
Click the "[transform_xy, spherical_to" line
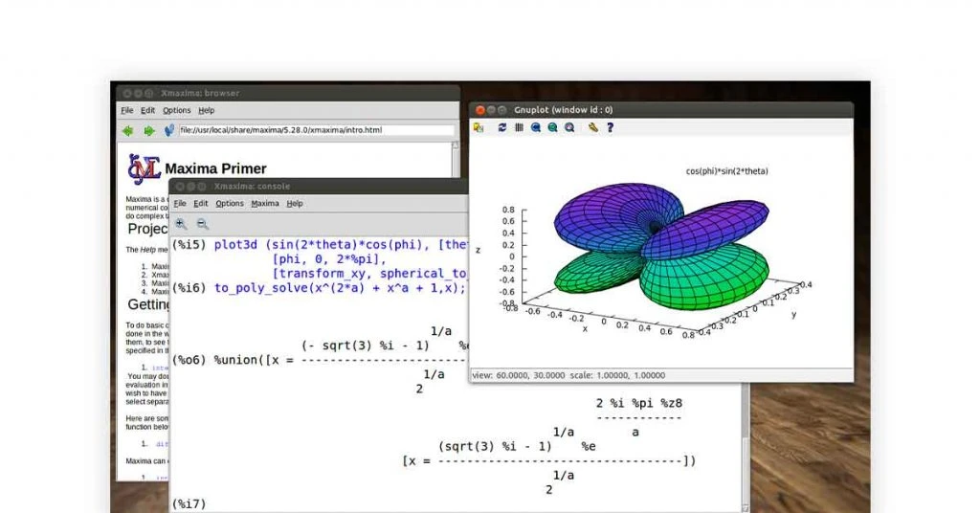tap(369, 274)
